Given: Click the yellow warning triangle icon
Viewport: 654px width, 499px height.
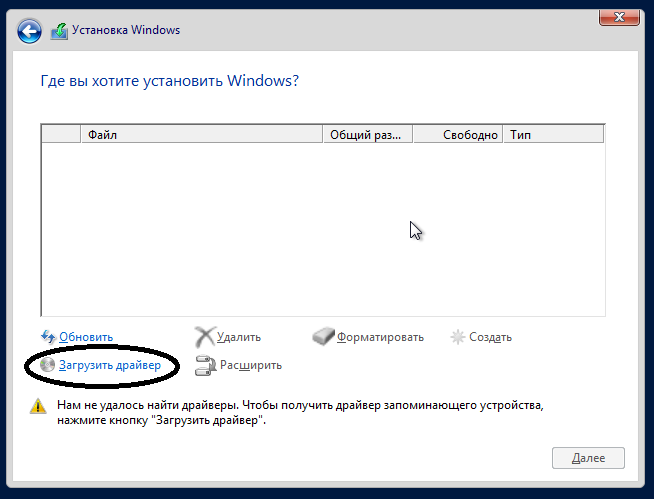Looking at the screenshot, I should coord(38,406).
